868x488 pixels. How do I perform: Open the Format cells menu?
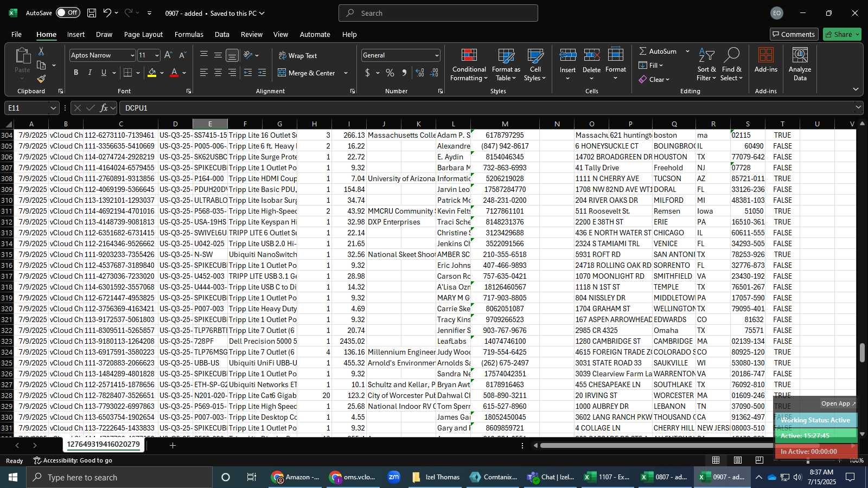click(x=616, y=65)
